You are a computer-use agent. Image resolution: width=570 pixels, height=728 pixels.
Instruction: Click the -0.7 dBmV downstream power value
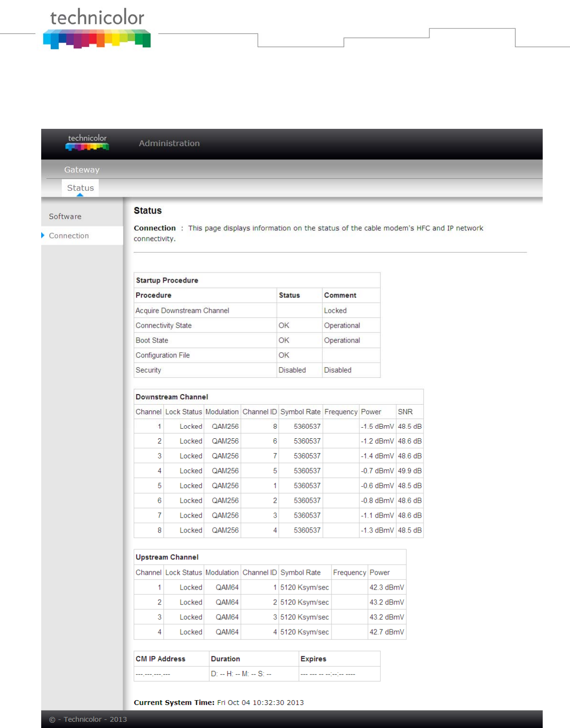coord(377,471)
